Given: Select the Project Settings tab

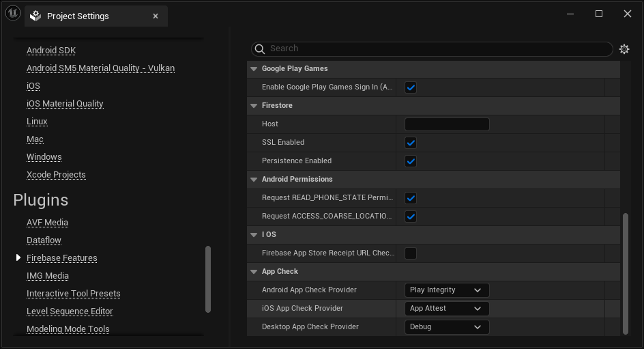Looking at the screenshot, I should click(96, 16).
